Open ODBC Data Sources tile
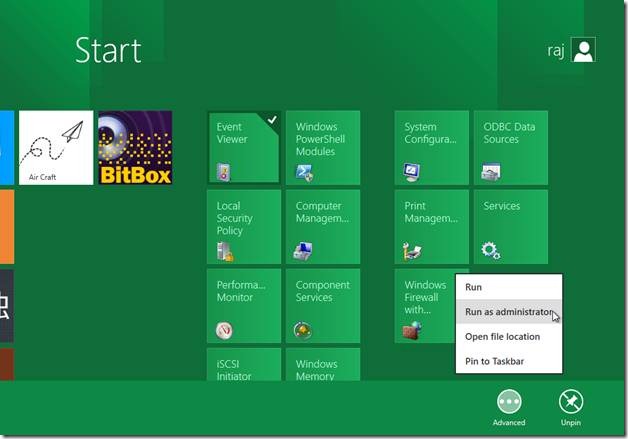 [510, 147]
